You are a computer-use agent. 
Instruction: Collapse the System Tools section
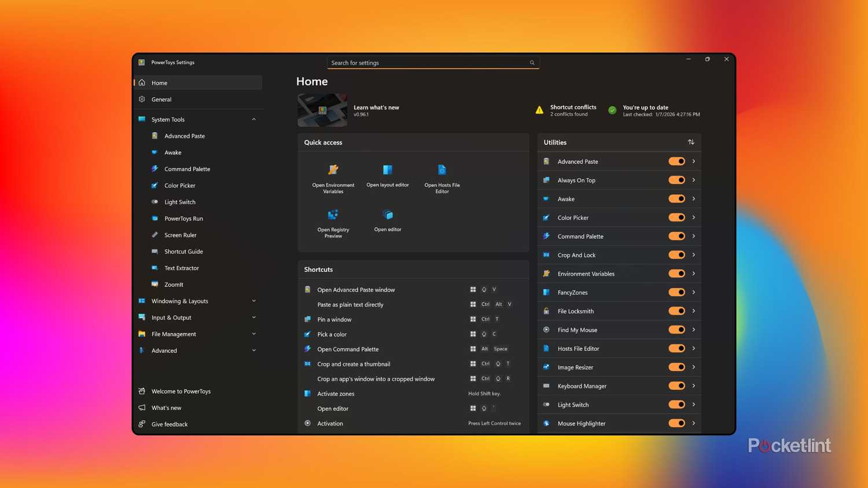point(253,119)
